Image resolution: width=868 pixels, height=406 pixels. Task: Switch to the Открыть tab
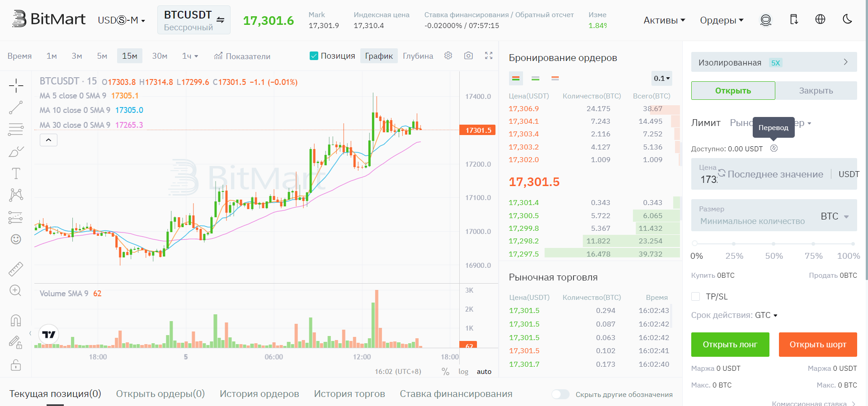click(x=733, y=90)
